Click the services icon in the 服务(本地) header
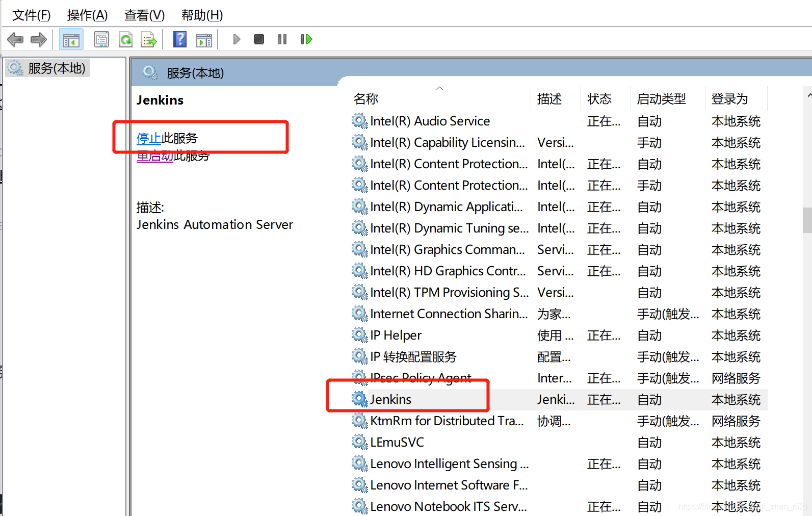The image size is (812, 516). click(150, 73)
